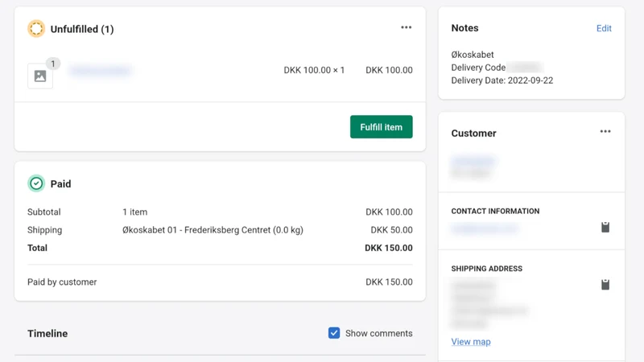This screenshot has height=362, width=644.
Task: Click the SHIPPING ADDRESS heading
Action: click(x=487, y=269)
